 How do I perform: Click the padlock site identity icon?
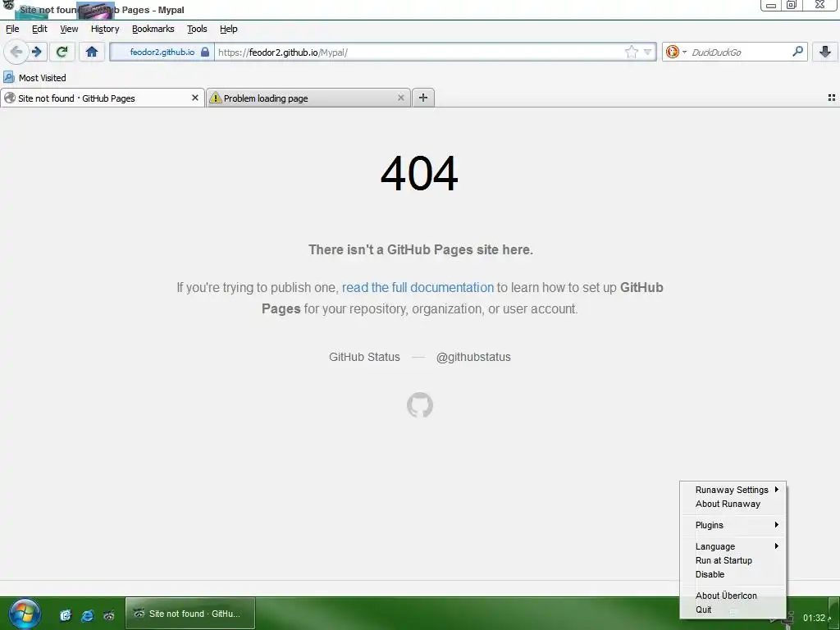[204, 52]
